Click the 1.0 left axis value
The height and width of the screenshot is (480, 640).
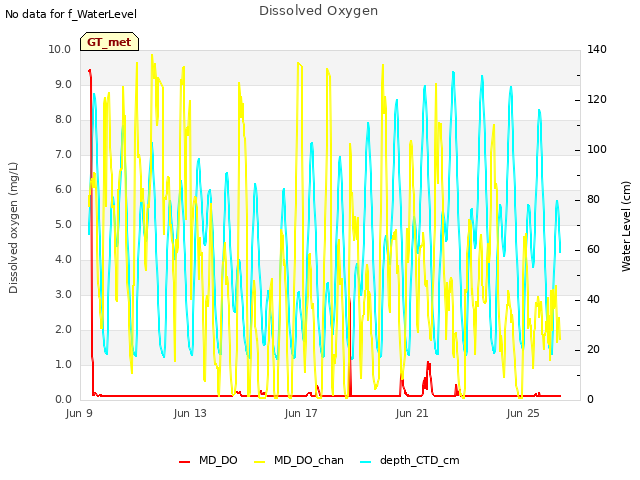63,364
